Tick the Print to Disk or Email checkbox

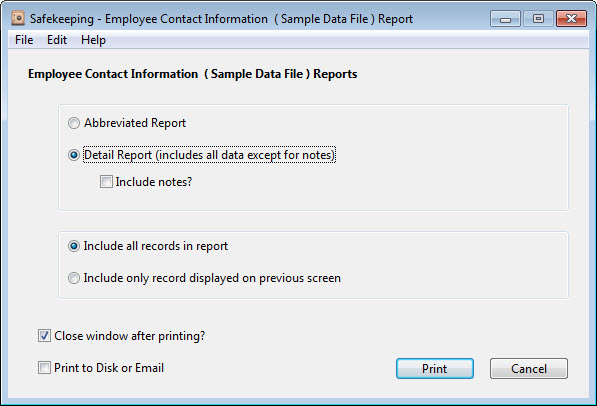point(44,368)
